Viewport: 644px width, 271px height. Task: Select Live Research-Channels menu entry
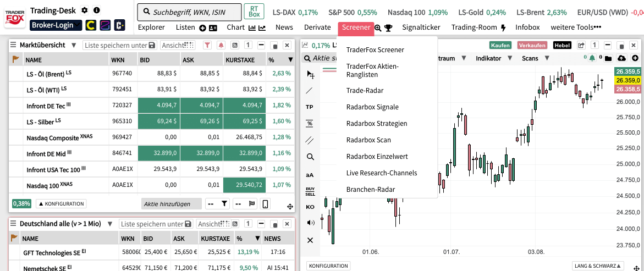(x=382, y=173)
